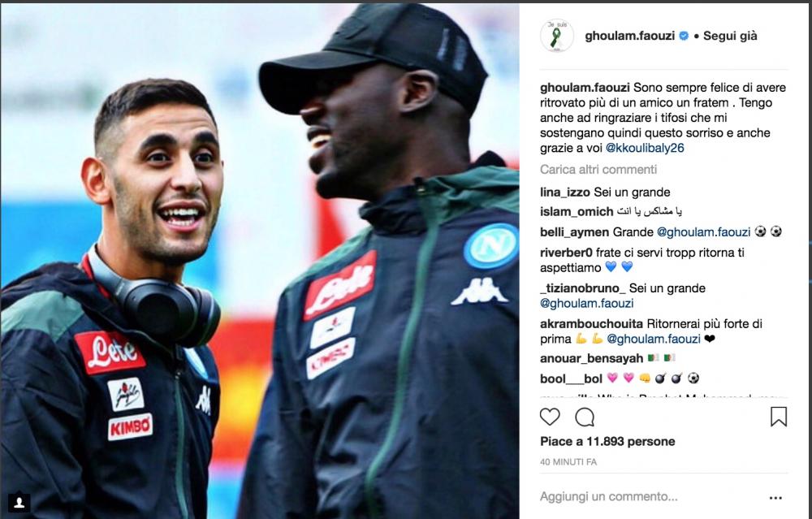The width and height of the screenshot is (812, 519).
Task: Open the three dots more options menu
Action: (775, 498)
